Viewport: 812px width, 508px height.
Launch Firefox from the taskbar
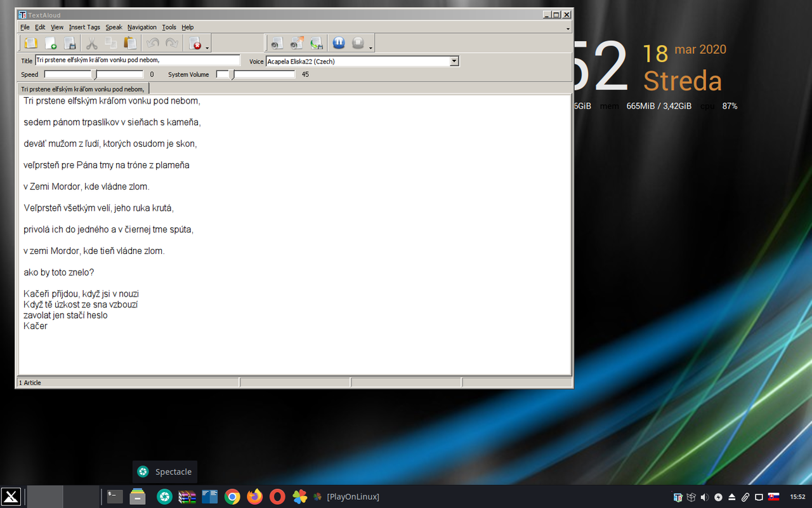(255, 497)
